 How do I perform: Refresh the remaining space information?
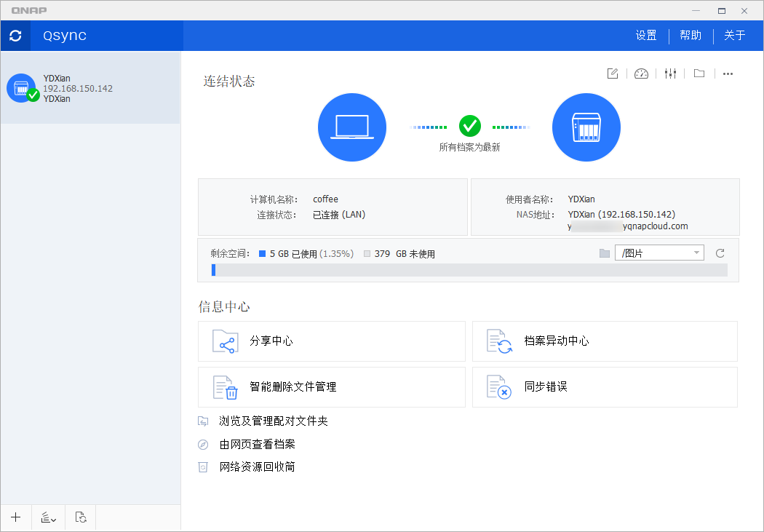(x=720, y=253)
